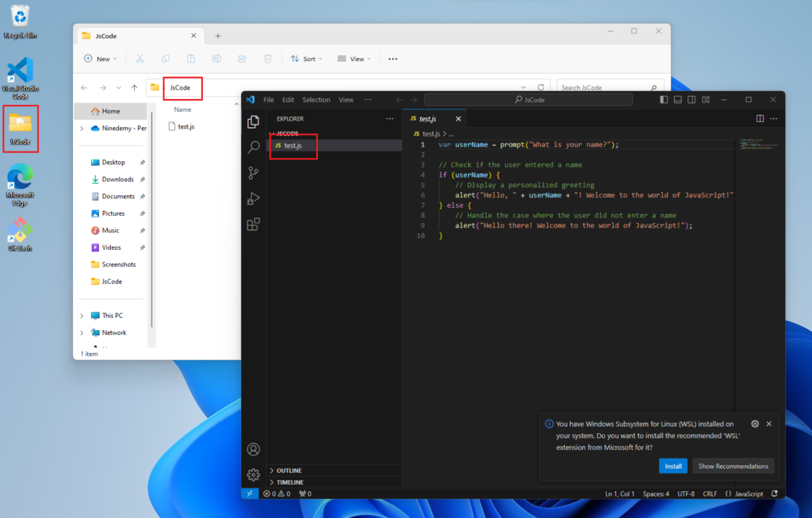Open the Extensions view in VS Code
Viewport: 812px width, 518px height.
click(253, 224)
